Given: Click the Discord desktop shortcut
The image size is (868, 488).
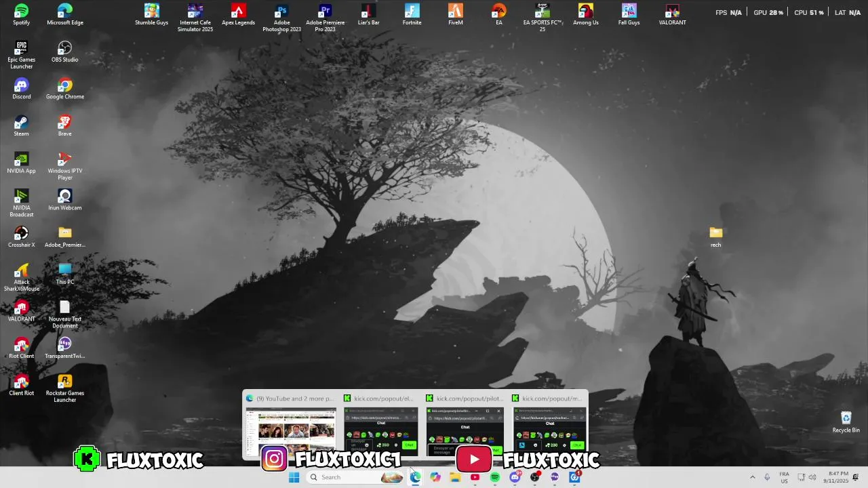Looking at the screenshot, I should [21, 89].
